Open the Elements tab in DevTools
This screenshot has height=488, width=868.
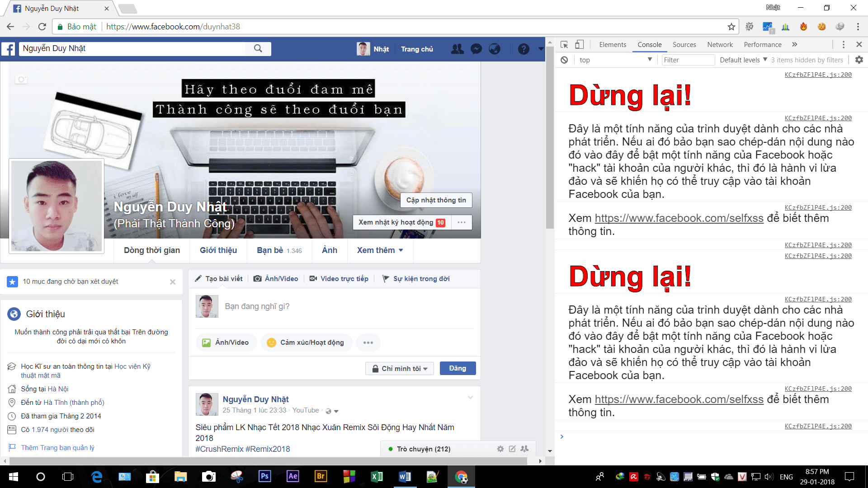point(611,44)
